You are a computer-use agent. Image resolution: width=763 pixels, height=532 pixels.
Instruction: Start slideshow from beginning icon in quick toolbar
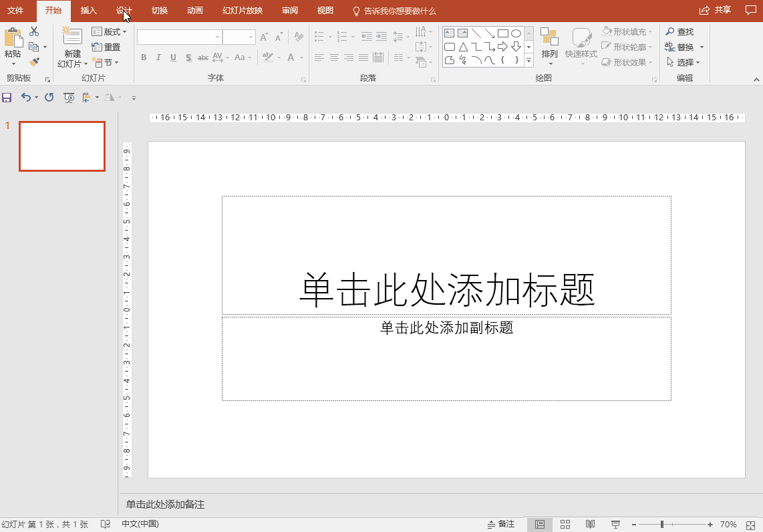pos(69,98)
